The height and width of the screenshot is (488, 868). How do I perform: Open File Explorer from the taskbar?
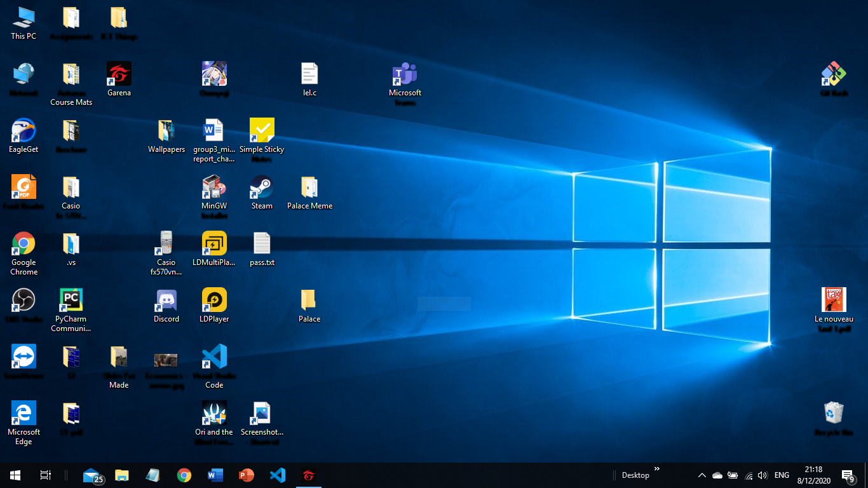tap(122, 475)
